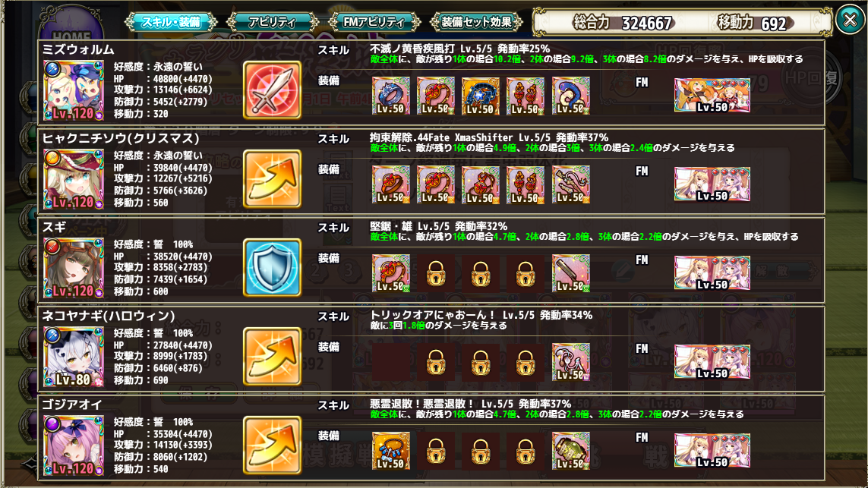This screenshot has width=868, height=488.
Task: Open ネコヤナギ(ハロウィン)'s FM card thumbnail
Action: pyautogui.click(x=712, y=361)
